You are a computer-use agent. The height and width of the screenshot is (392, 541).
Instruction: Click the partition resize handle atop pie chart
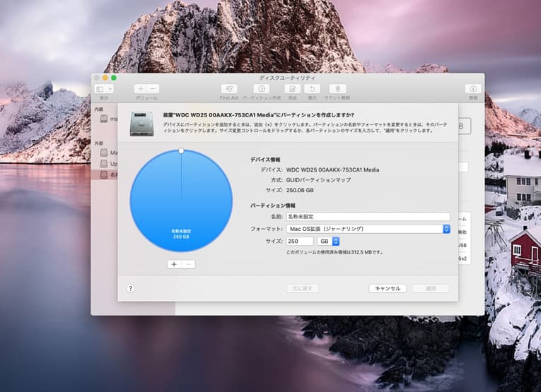[181, 150]
